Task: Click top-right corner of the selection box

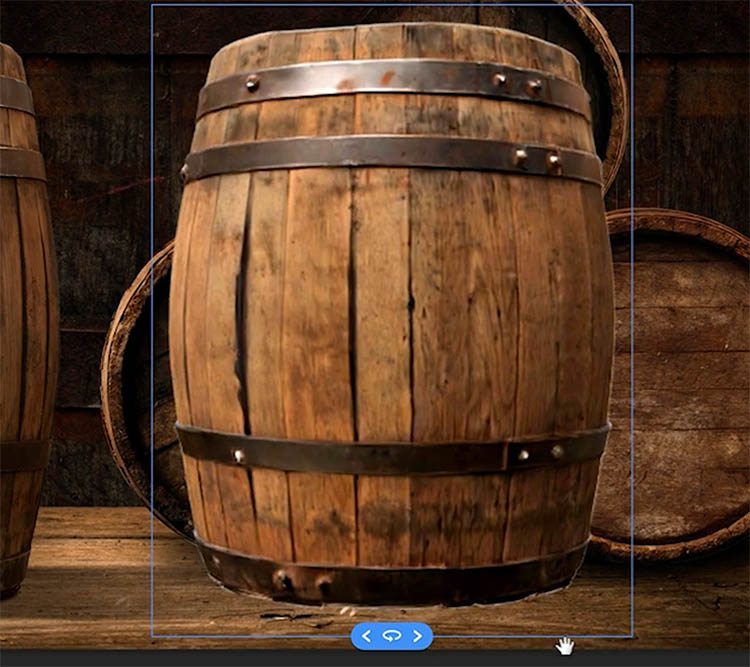Action: pyautogui.click(x=632, y=5)
